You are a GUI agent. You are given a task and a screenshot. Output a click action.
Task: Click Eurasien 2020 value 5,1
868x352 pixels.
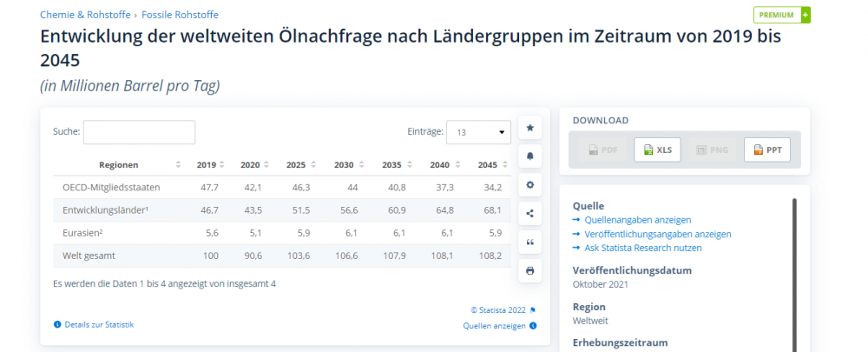(x=256, y=233)
